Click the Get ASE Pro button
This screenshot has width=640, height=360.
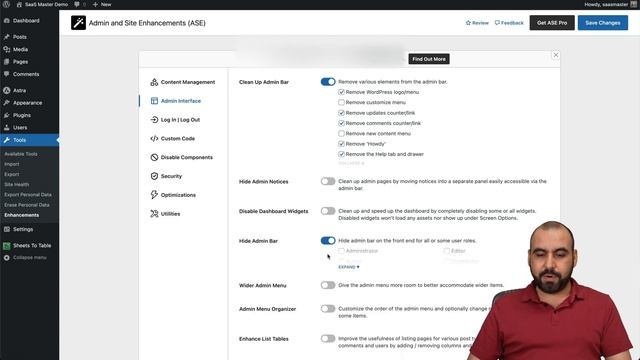tap(552, 23)
